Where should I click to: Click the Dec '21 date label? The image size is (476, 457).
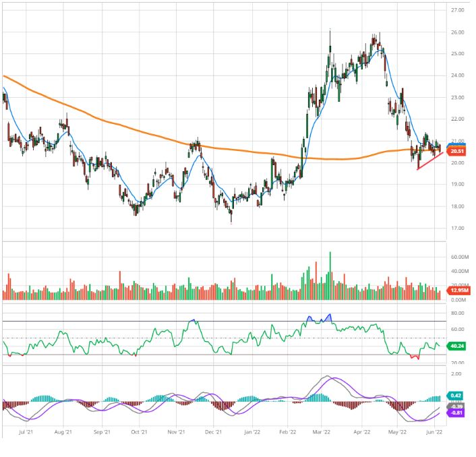tap(214, 432)
